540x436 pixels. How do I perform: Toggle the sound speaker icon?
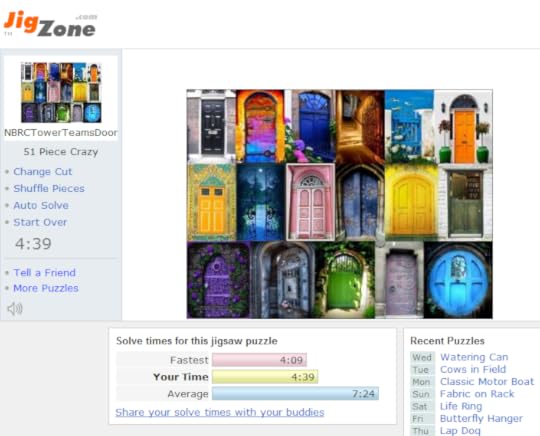[x=15, y=309]
